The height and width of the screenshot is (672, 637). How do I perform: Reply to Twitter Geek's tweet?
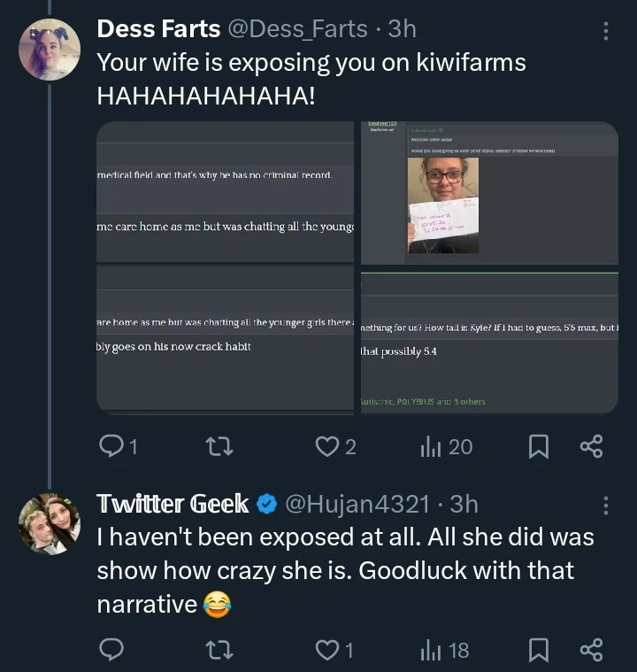111,650
